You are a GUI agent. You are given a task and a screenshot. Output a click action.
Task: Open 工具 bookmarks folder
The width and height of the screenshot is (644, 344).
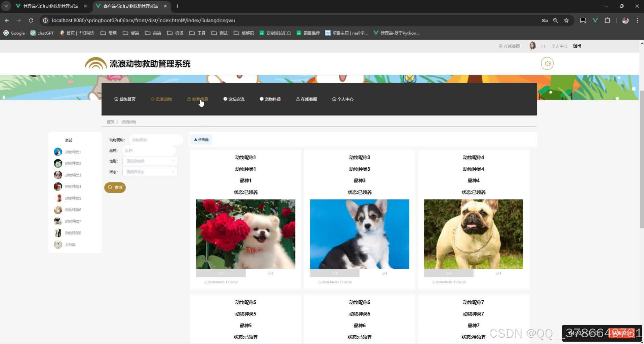197,33
